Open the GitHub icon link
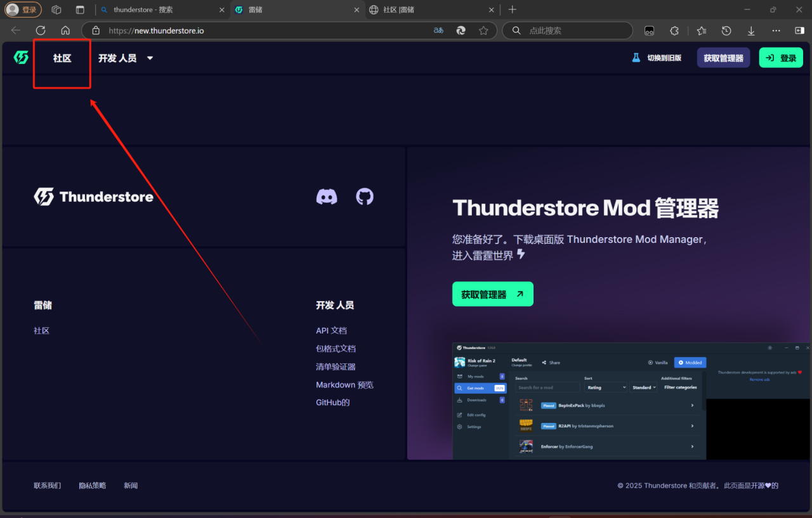Screen dimensions: 812x518 pyautogui.click(x=365, y=197)
